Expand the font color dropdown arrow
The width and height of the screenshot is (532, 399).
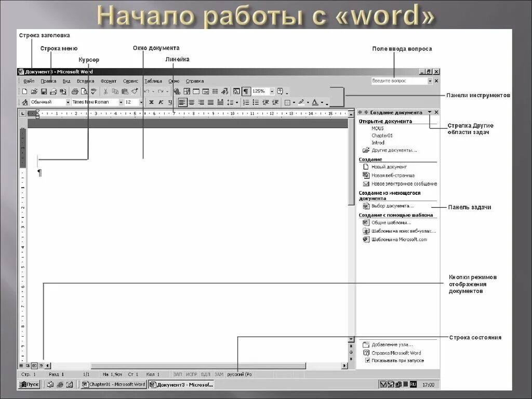pyautogui.click(x=322, y=102)
